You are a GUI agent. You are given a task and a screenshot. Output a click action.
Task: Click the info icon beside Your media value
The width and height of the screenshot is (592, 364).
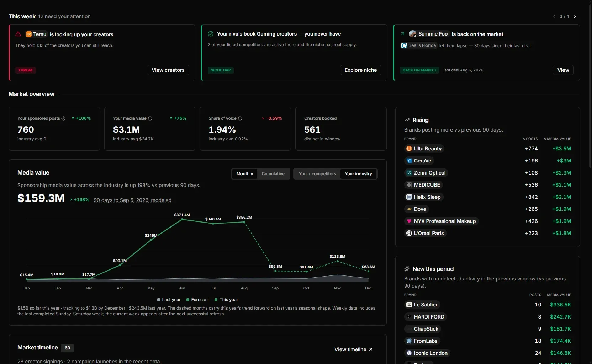(x=150, y=118)
